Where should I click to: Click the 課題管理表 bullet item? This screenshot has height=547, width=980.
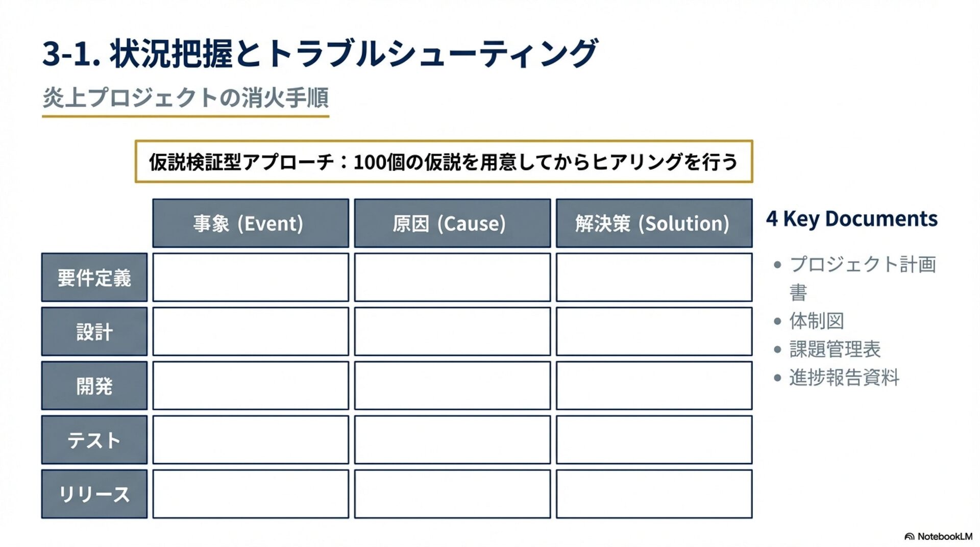[835, 350]
